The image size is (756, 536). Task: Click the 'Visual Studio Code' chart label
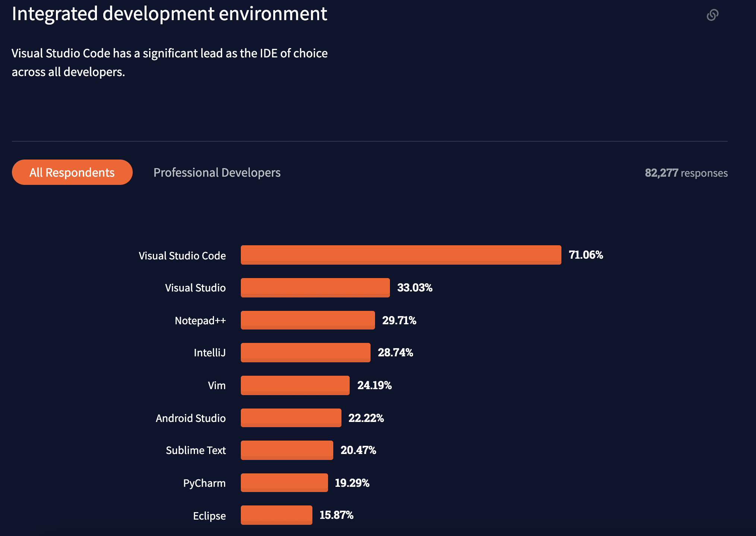tap(182, 256)
